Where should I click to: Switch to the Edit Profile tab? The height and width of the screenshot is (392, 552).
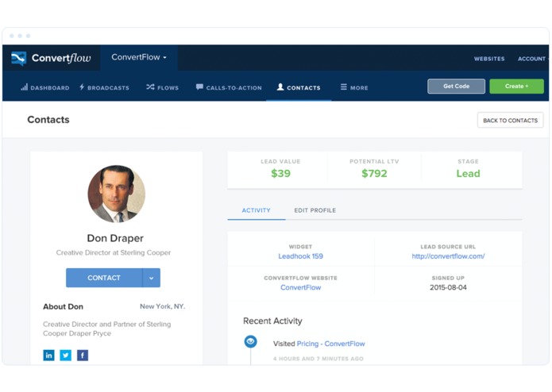coord(315,210)
